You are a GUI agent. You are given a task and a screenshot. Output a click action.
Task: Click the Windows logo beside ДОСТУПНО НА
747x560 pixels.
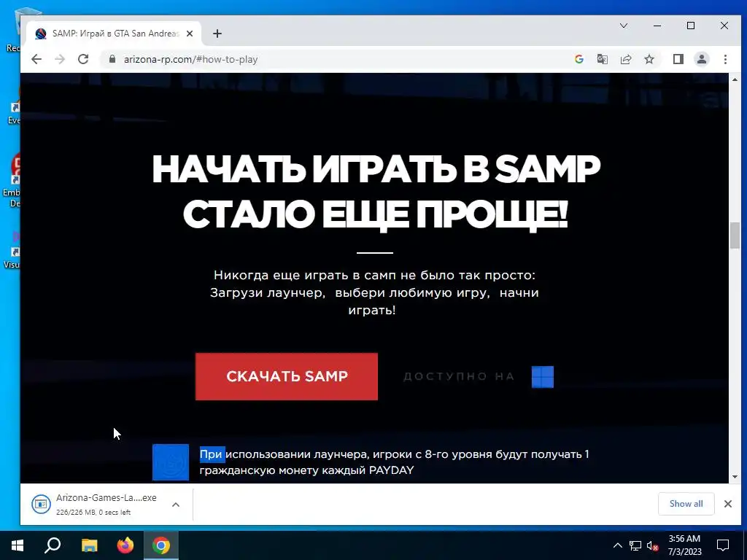point(543,377)
